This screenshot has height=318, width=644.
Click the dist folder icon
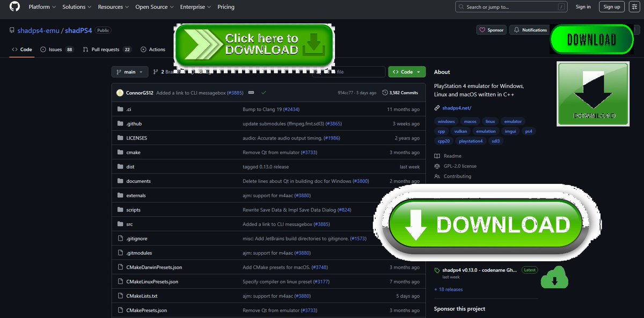coord(120,167)
